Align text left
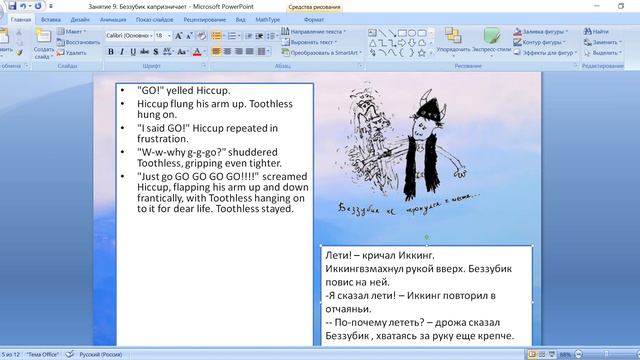This screenshot has height=360, width=640. coord(216,51)
